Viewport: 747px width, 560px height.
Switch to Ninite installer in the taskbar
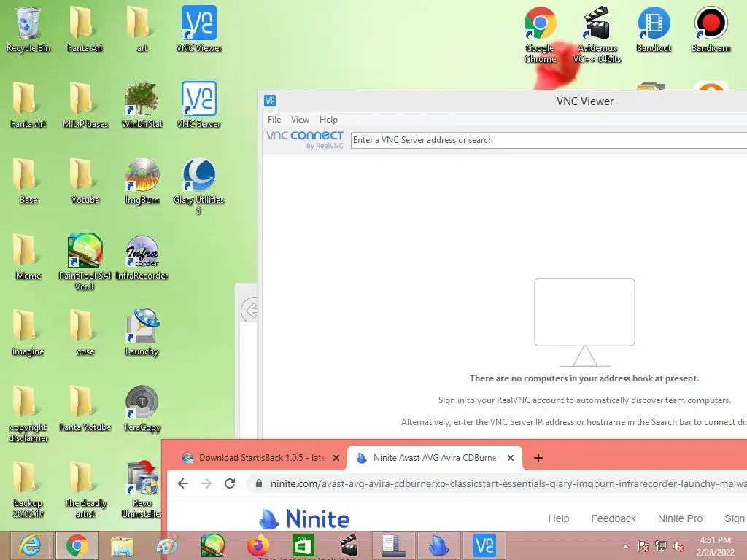click(438, 545)
